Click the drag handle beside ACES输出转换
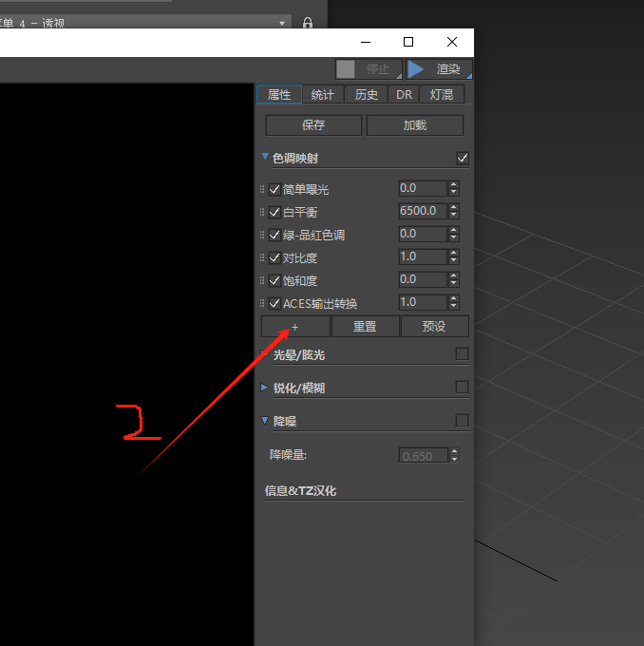Viewport: 644px width, 646px height. click(x=263, y=303)
